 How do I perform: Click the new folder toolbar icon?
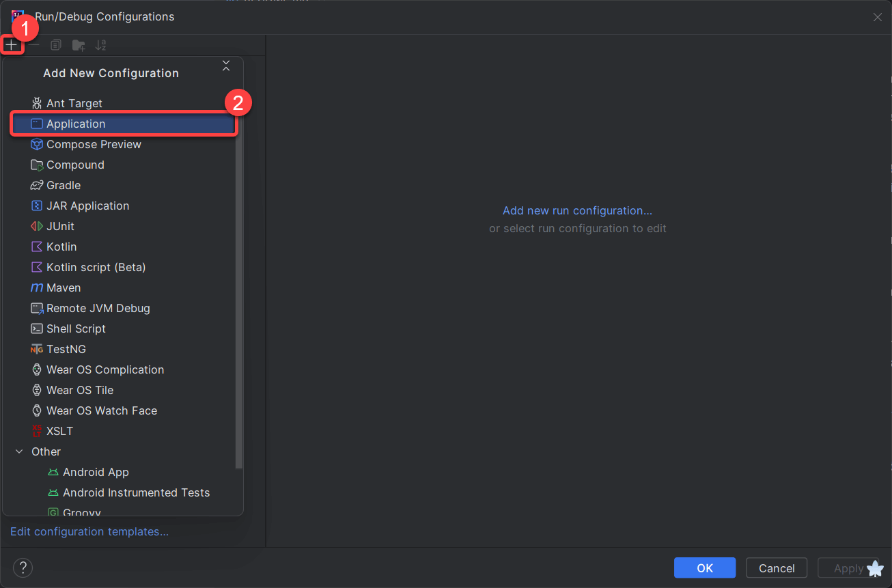click(x=79, y=45)
